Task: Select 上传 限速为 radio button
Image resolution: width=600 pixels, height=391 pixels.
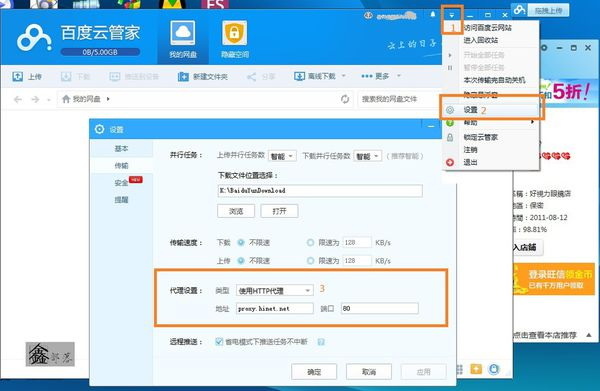Action: coord(310,261)
